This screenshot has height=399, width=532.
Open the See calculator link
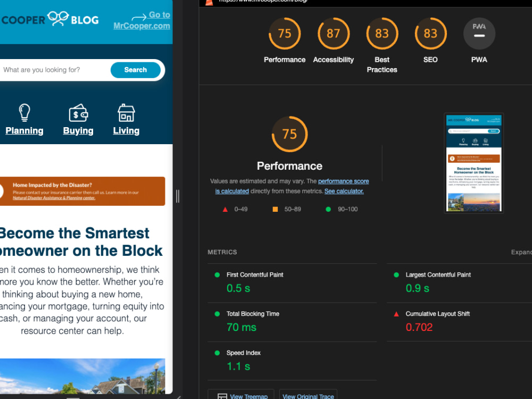point(344,191)
